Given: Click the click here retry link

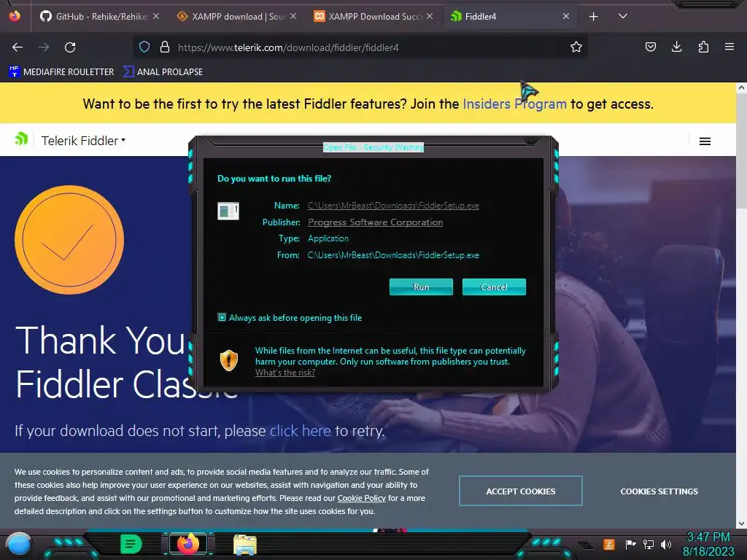Looking at the screenshot, I should point(300,430).
